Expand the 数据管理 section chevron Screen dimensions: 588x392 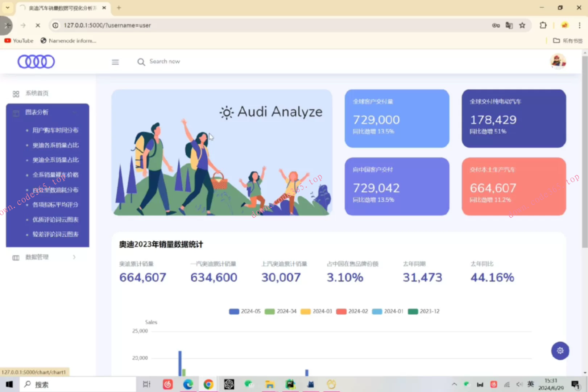tap(74, 257)
